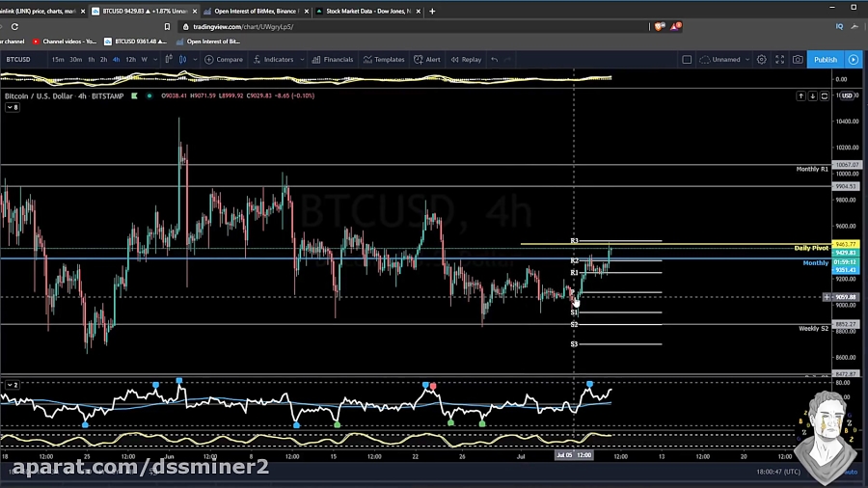Expand the Indicators favorites dropdown arrow
Viewport: 868px width, 488px height.
click(x=302, y=60)
